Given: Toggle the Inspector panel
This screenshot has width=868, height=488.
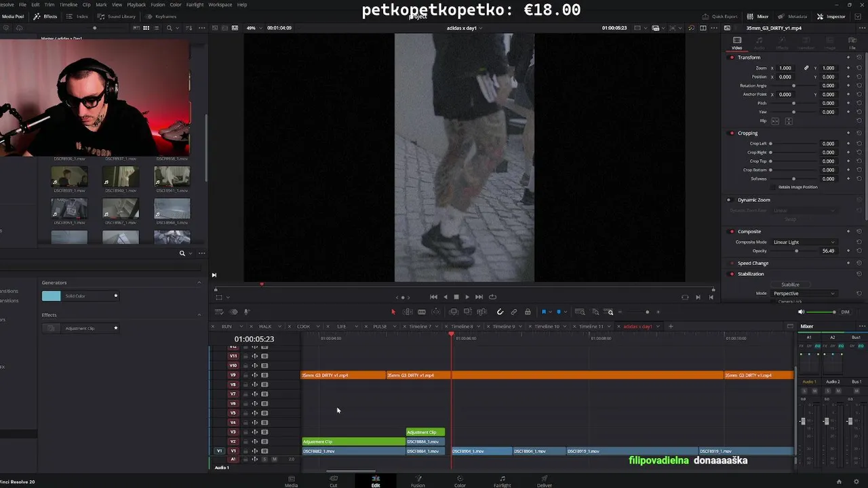Looking at the screenshot, I should pyautogui.click(x=831, y=16).
